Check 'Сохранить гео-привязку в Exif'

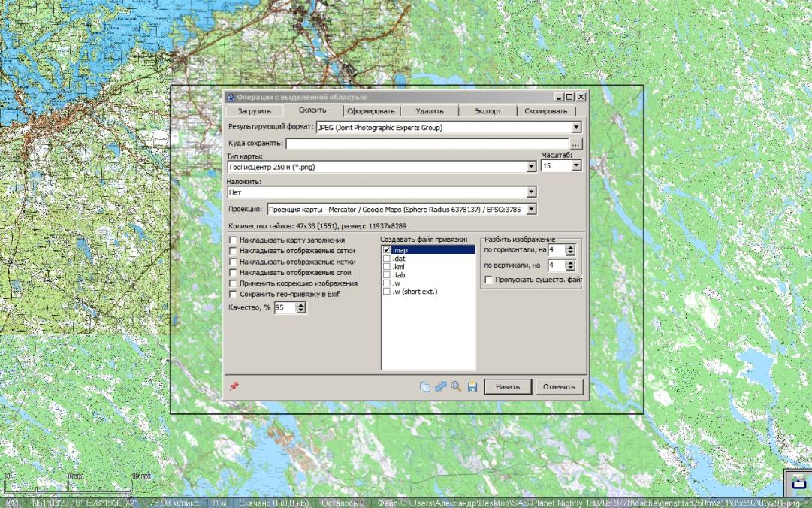point(233,295)
